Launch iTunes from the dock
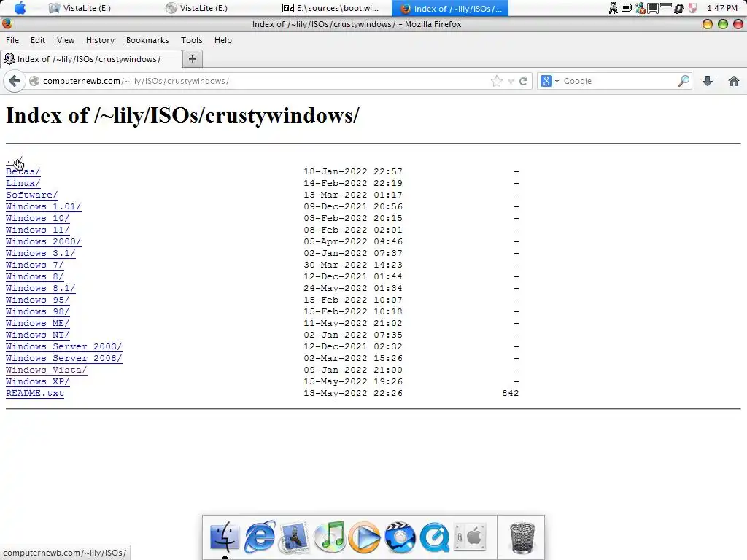The image size is (747, 560). click(x=330, y=537)
